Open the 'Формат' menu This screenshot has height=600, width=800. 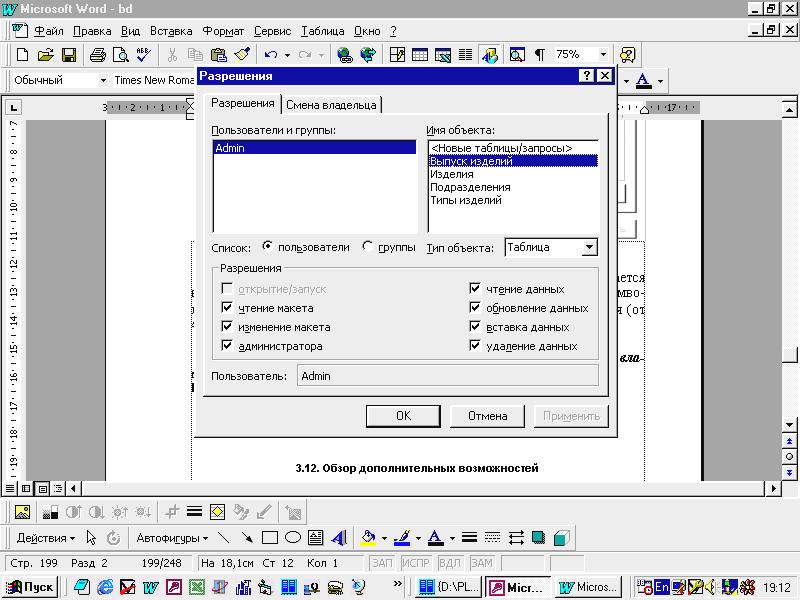(x=223, y=31)
